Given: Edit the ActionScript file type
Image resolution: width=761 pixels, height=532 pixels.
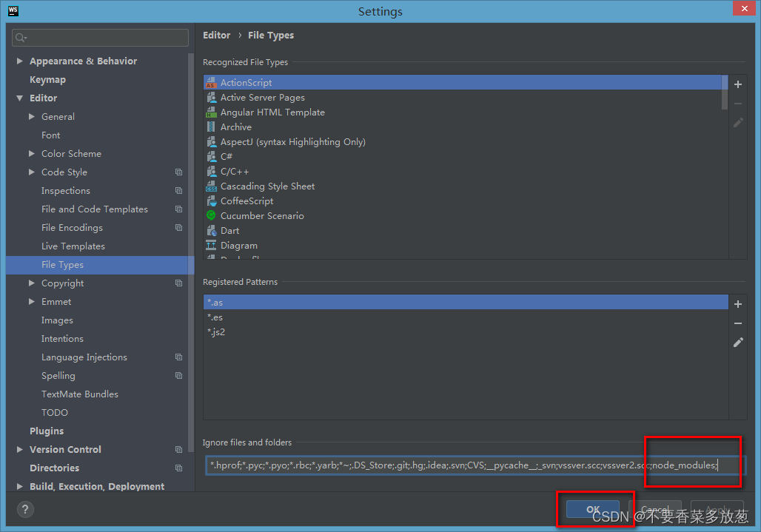Looking at the screenshot, I should (x=737, y=123).
